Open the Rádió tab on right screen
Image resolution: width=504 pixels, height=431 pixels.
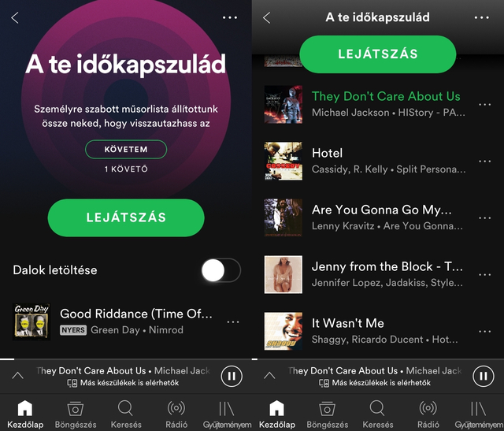tap(428, 414)
